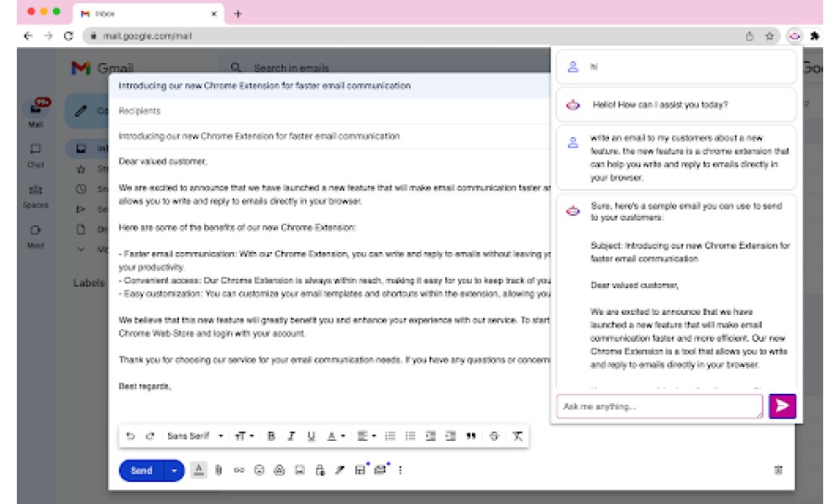Viewport: 840px width, 504px height.
Task: Click the pink assistant extension icon in toolbar
Action: tap(795, 36)
